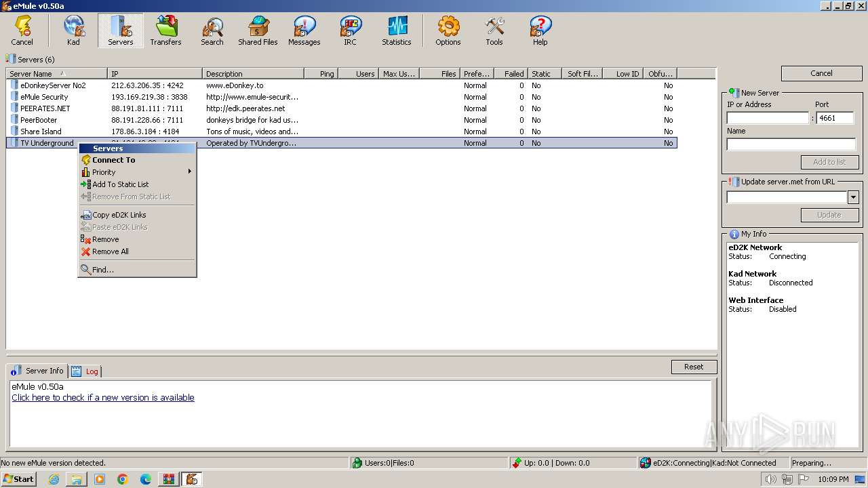Open the Messages toolbar icon
The width and height of the screenshot is (868, 488).
[x=304, y=30]
